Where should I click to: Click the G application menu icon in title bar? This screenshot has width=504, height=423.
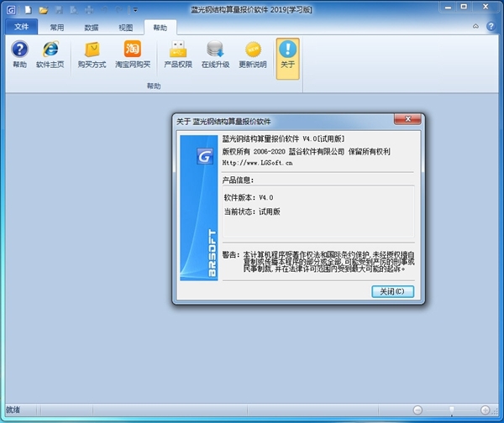click(11, 10)
